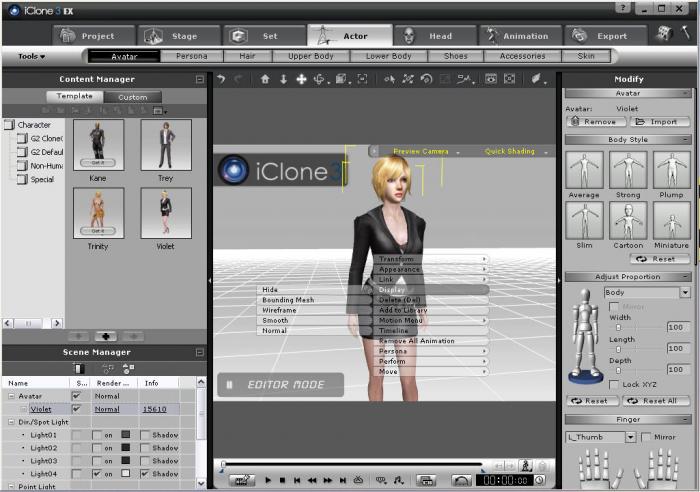
Task: Jump to the start frame button
Action: 297,480
